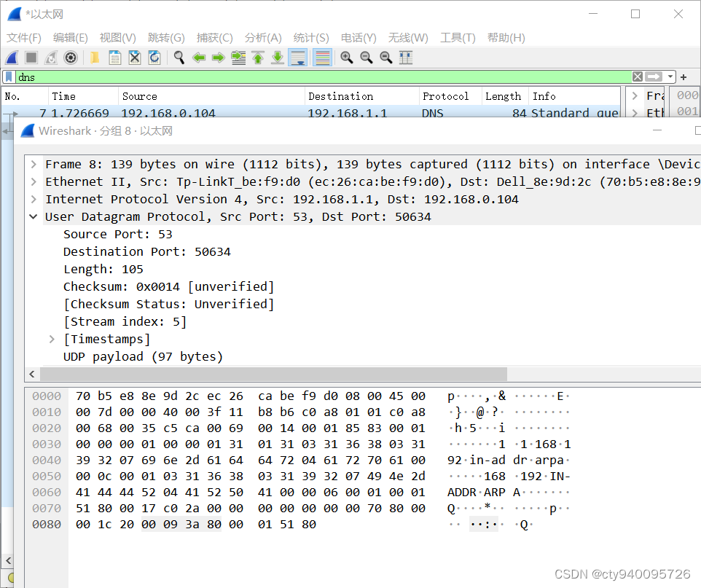The height and width of the screenshot is (588, 701).
Task: Select the 'Length: 105' field
Action: click(103, 269)
